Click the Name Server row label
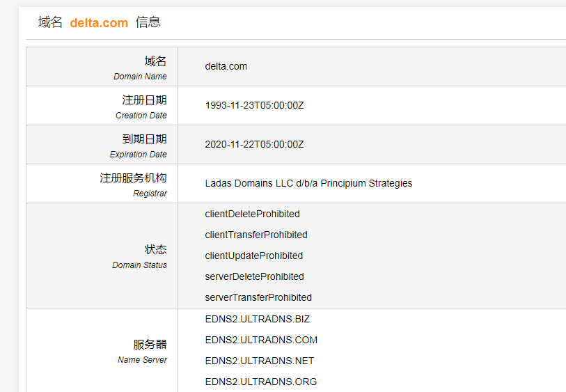 click(x=144, y=350)
